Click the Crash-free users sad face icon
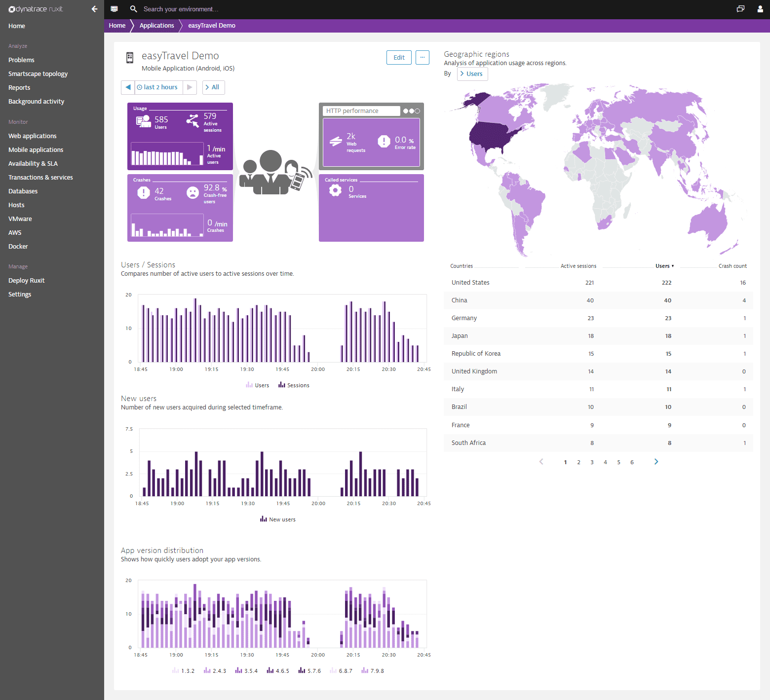 193,193
